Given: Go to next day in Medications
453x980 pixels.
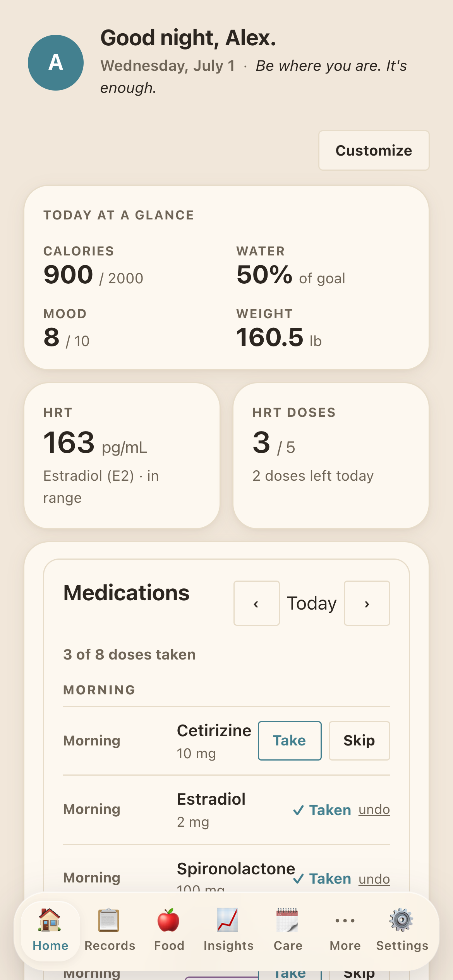Looking at the screenshot, I should 367,603.
